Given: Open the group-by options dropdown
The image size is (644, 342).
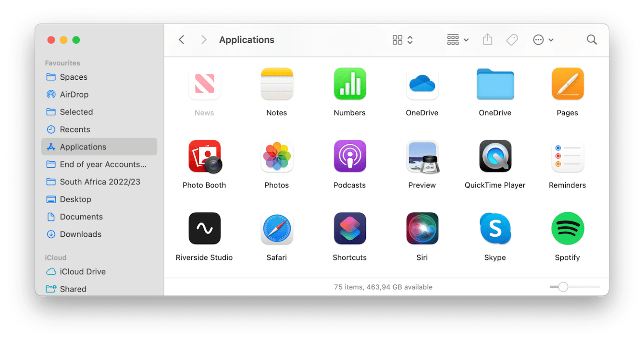Looking at the screenshot, I should click(458, 40).
